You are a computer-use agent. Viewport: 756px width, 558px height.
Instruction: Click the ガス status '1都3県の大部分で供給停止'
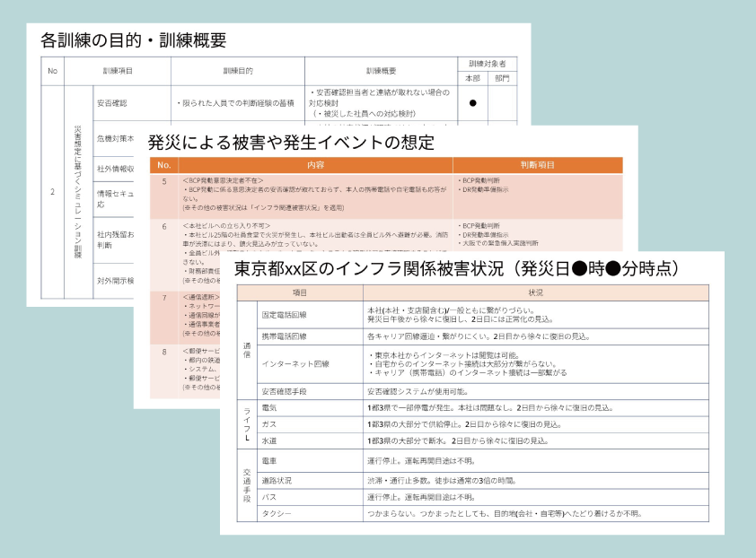point(464,424)
